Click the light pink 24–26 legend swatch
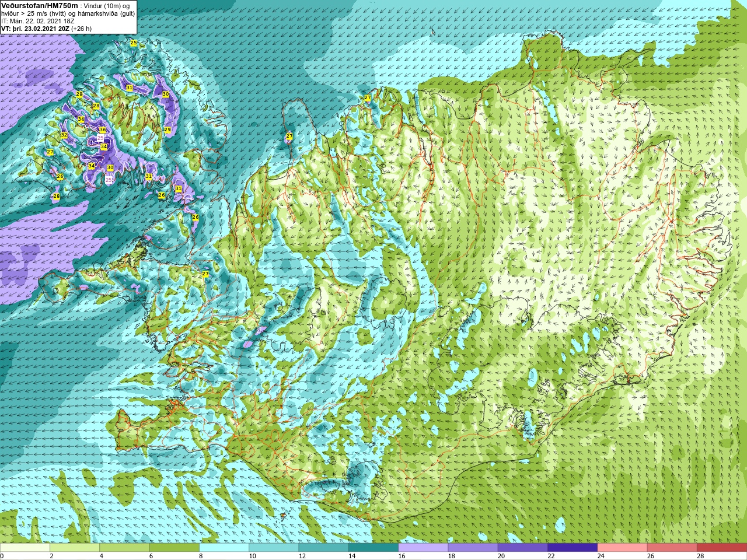Viewport: 747px width, 560px height. [622, 548]
